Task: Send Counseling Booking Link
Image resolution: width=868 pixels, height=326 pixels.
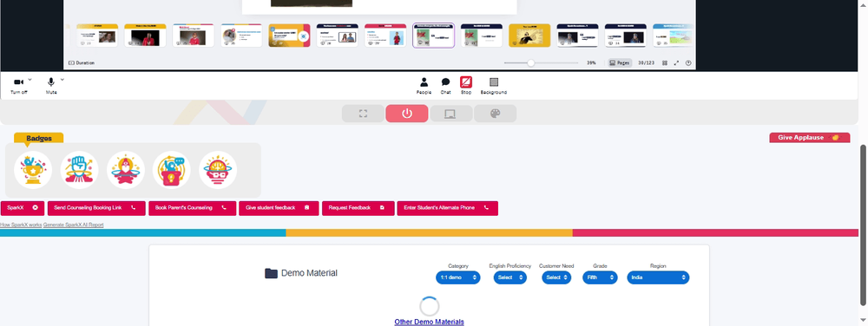Action: tap(96, 208)
